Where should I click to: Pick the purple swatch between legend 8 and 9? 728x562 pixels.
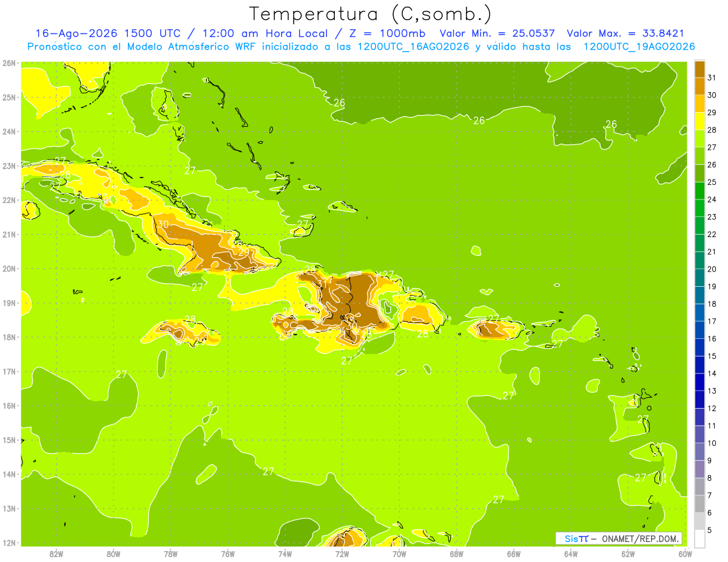[x=700, y=469]
